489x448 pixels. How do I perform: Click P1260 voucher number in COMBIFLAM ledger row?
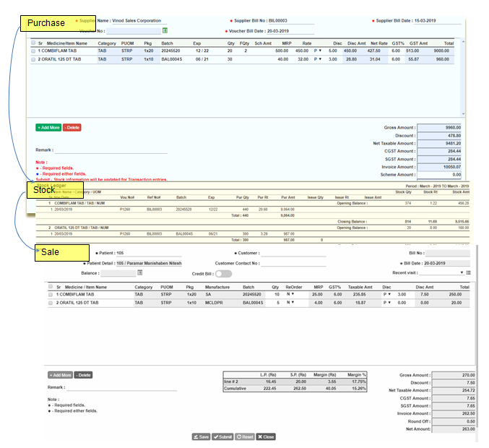pyautogui.click(x=125, y=210)
